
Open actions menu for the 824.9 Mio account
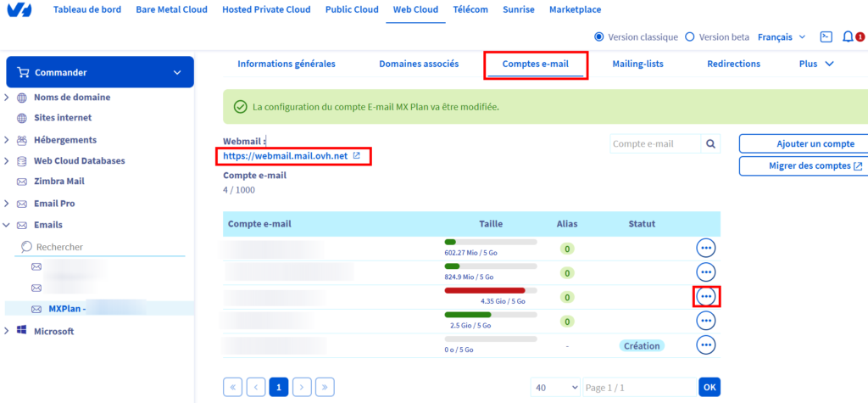706,272
